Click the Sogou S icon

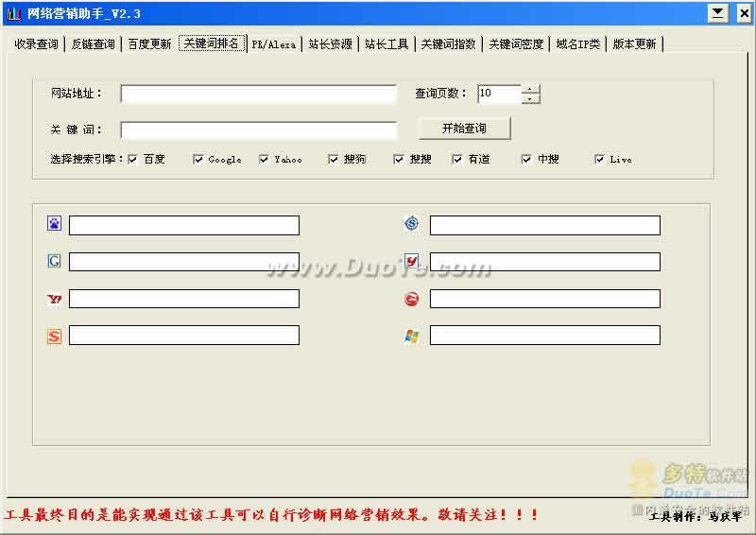pyautogui.click(x=55, y=336)
